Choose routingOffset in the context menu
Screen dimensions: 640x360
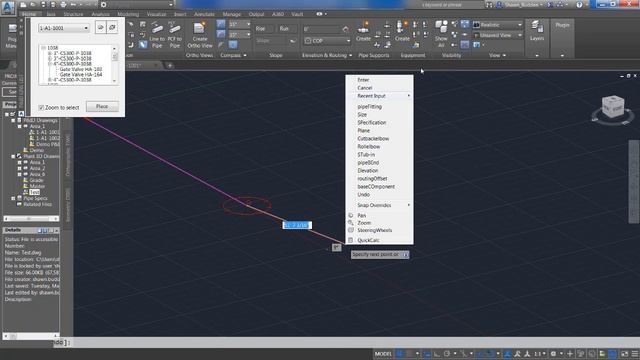(x=372, y=179)
